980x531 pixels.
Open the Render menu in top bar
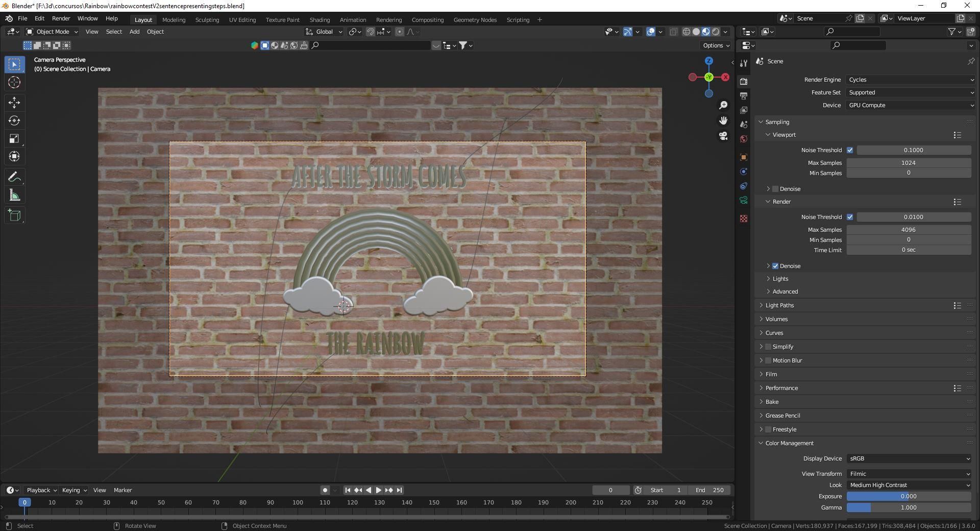[61, 18]
